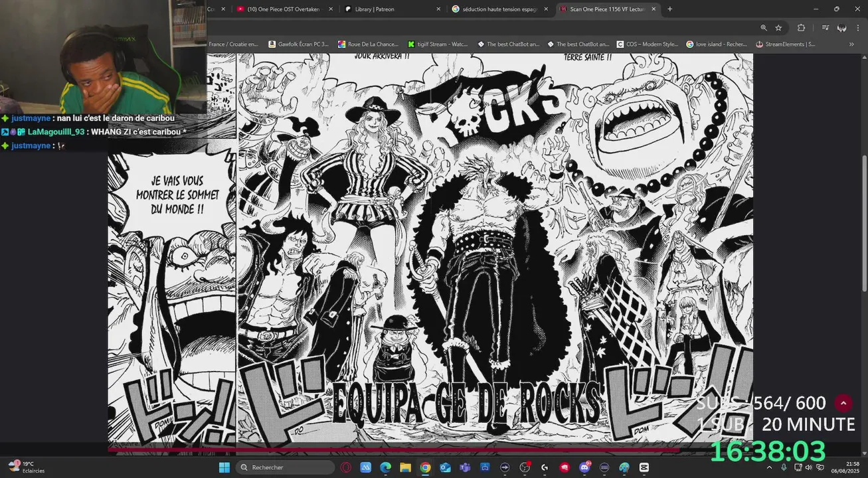
Task: Open the France / Croatie bookmark
Action: click(233, 44)
